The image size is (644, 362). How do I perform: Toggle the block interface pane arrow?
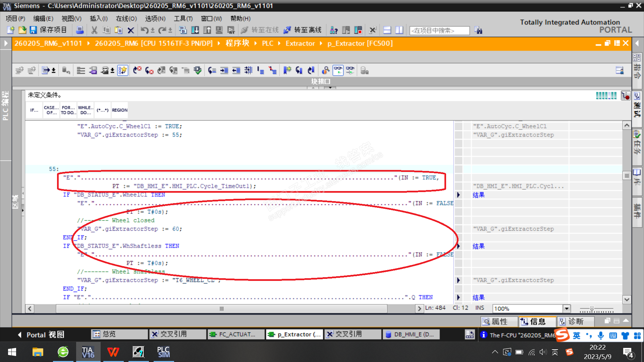coord(330,87)
